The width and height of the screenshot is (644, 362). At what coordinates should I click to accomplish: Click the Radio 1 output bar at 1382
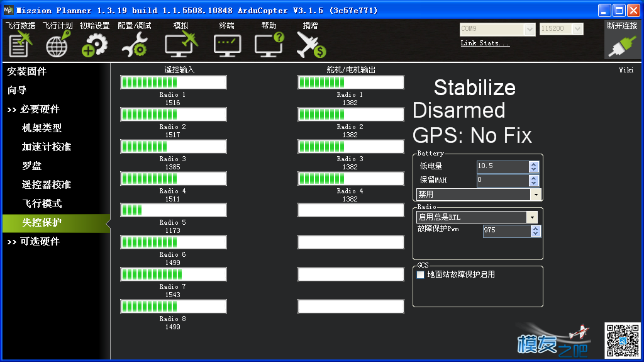click(351, 82)
